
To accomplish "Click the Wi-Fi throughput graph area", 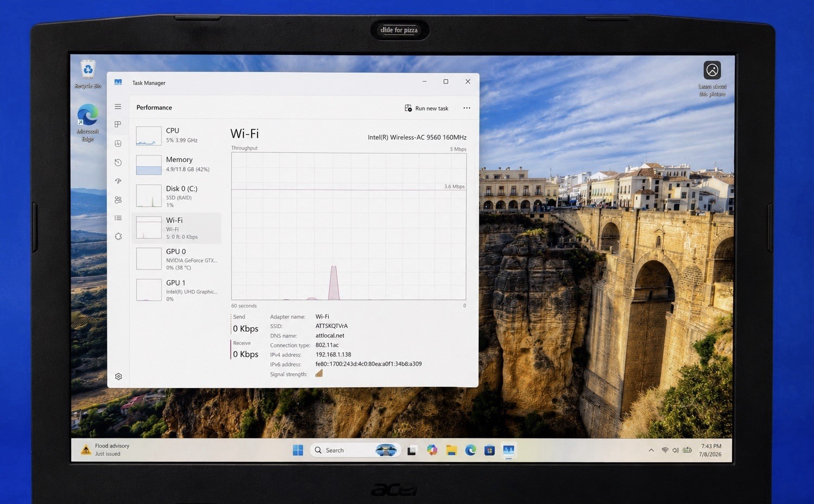I will (x=348, y=226).
